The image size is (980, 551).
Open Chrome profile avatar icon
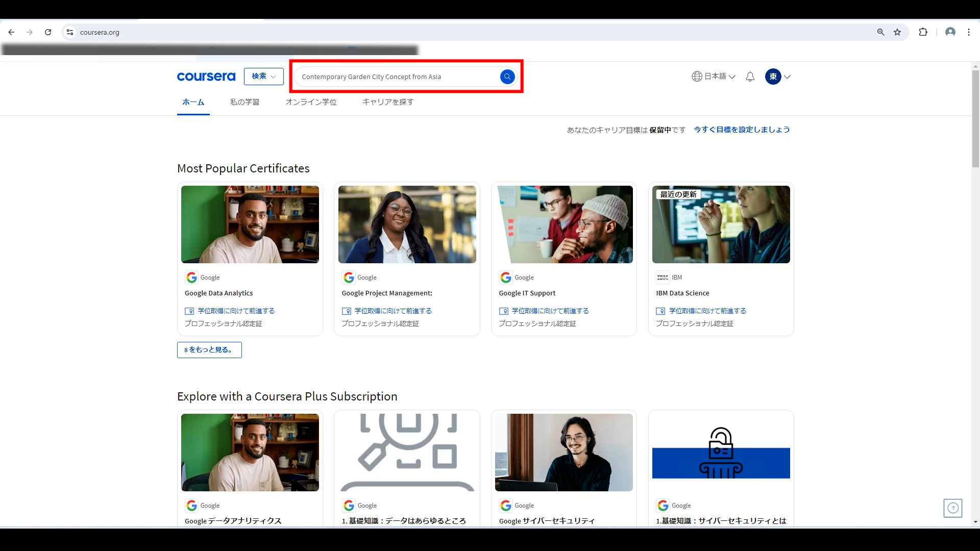(x=950, y=32)
